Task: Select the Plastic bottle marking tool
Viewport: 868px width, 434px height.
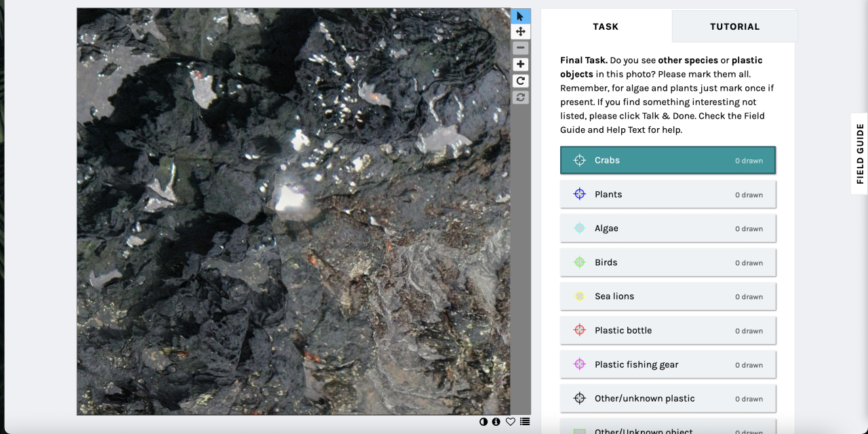Action: (x=667, y=330)
